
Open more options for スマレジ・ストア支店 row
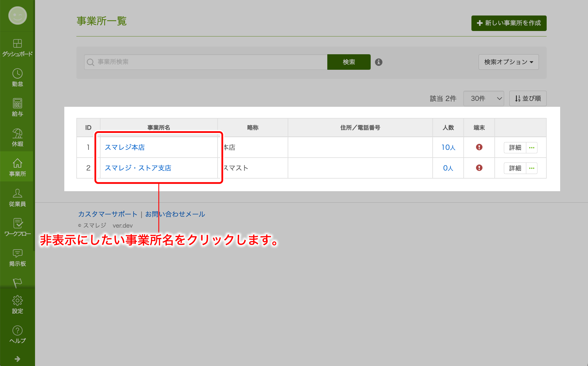pos(532,168)
